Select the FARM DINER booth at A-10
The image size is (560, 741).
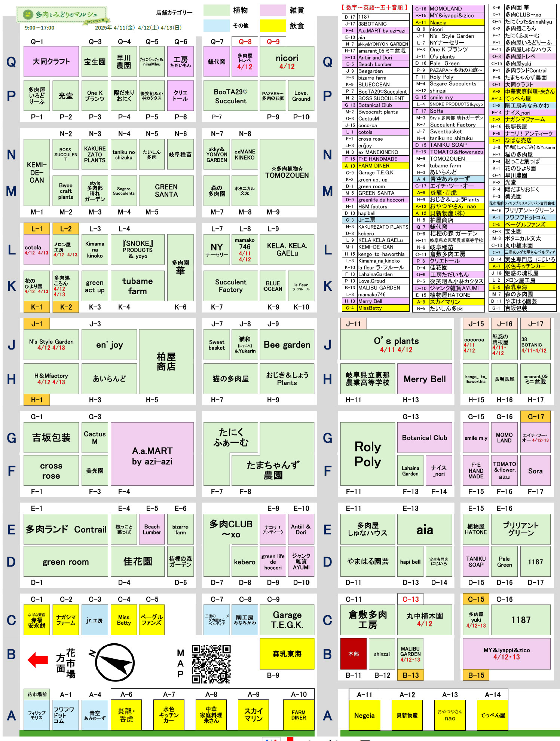pos(299,715)
